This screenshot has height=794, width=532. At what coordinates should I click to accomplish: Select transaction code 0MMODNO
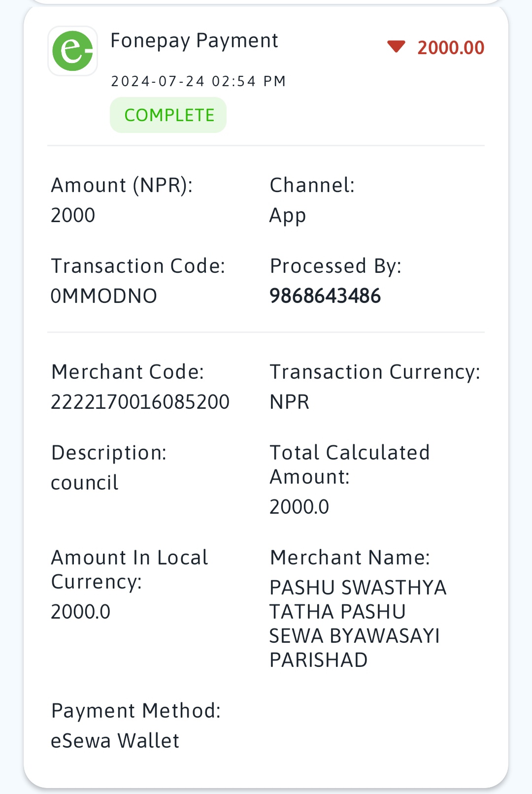(104, 296)
